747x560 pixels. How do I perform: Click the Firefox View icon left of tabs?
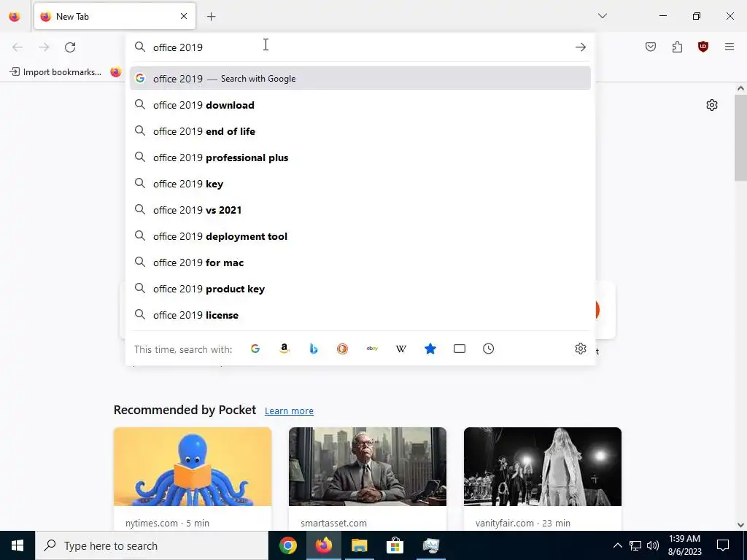coord(15,17)
